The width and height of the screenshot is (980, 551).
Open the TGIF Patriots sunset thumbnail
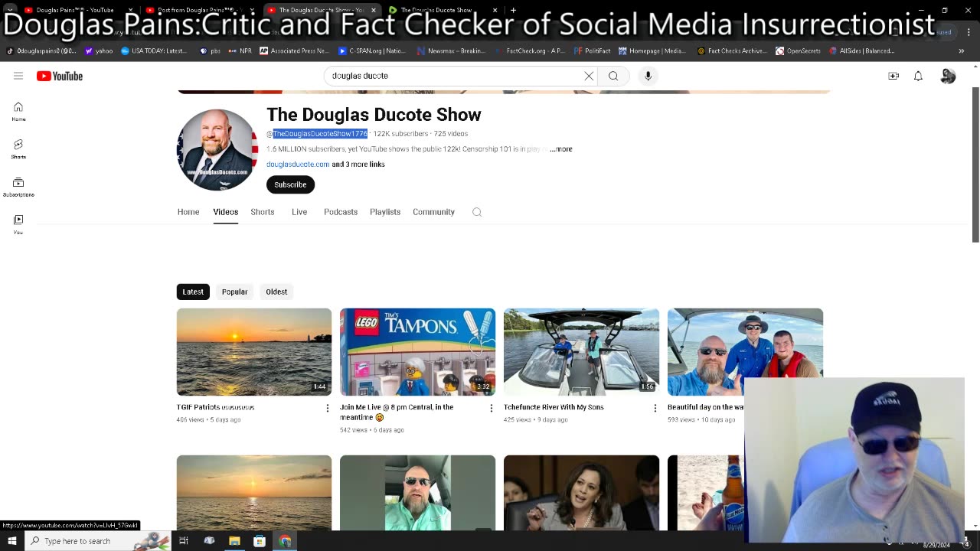(x=254, y=352)
